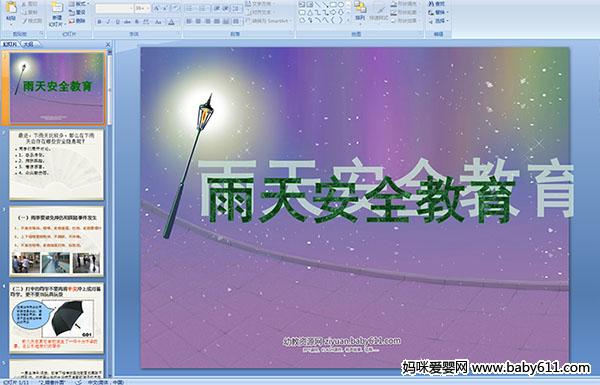Open the font size dropdown
Screen dimensions: 600x385
[147, 8]
